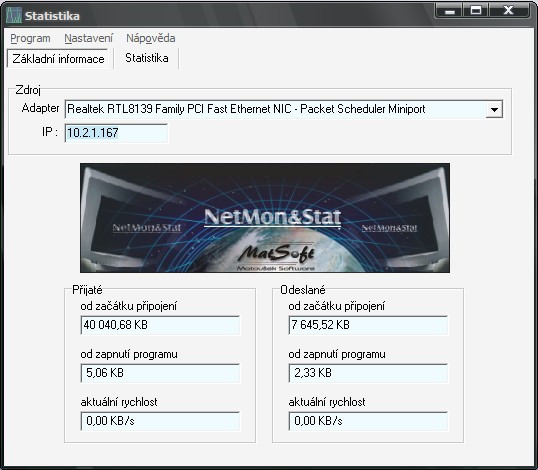This screenshot has height=470, width=538.
Task: Open the Program menu
Action: (30, 38)
